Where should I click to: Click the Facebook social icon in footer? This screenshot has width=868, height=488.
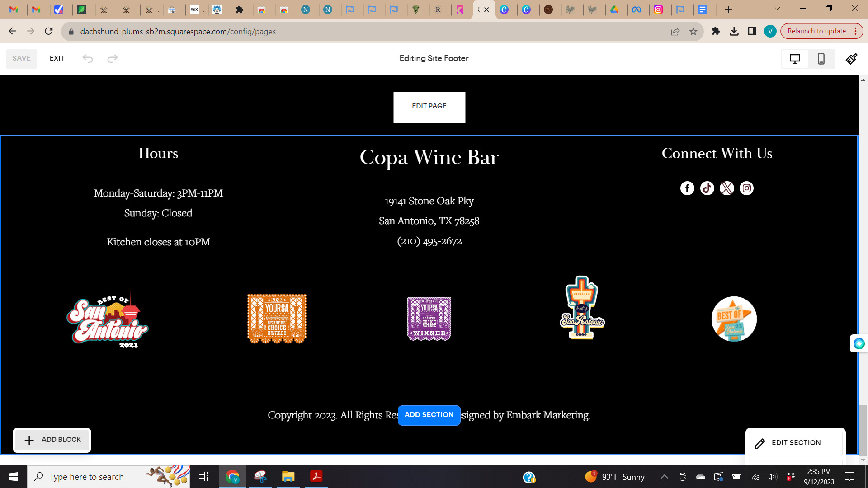click(687, 188)
